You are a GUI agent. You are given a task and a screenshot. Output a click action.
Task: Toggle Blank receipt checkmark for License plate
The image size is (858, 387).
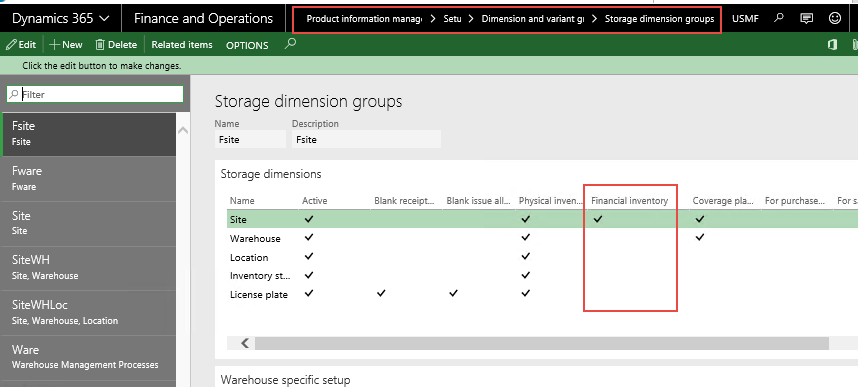[381, 294]
